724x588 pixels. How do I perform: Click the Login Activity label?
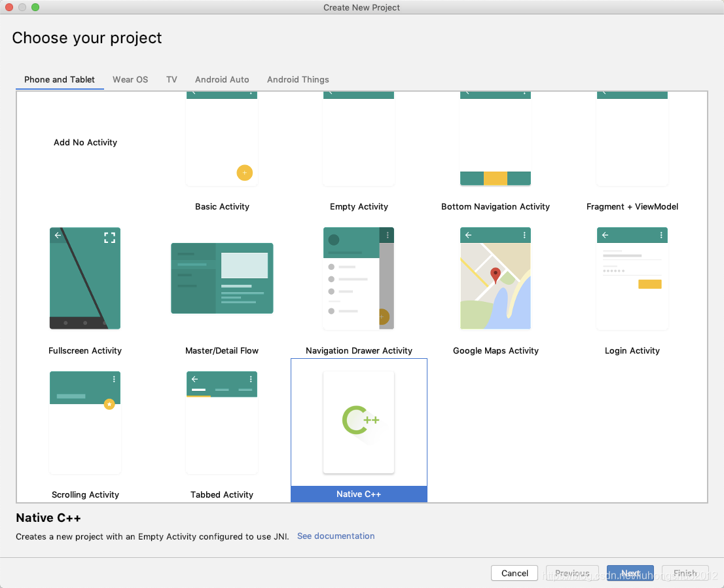coord(632,350)
